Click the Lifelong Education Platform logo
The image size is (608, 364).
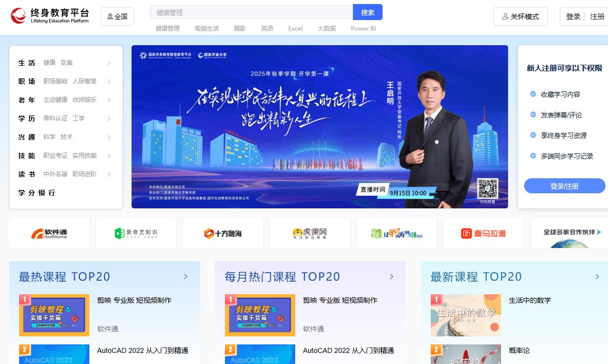[x=50, y=16]
